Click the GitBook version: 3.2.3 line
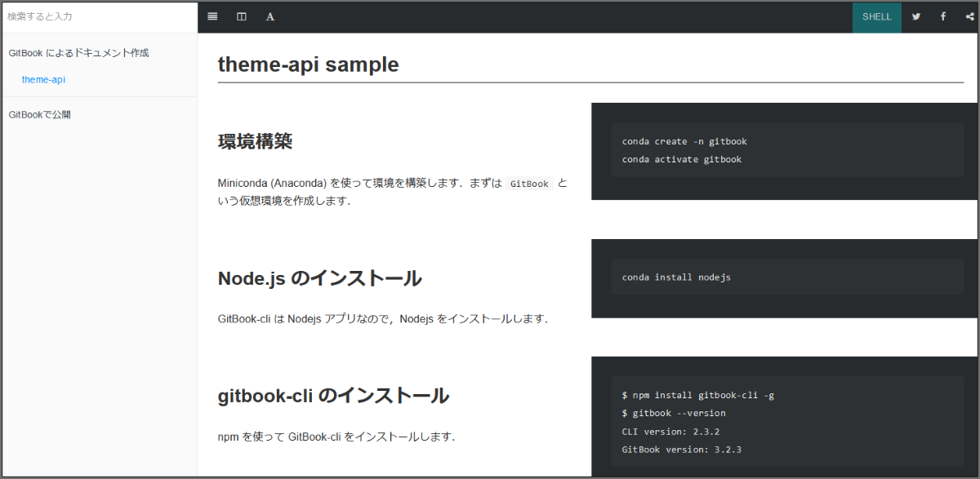980x479 pixels. click(x=682, y=449)
